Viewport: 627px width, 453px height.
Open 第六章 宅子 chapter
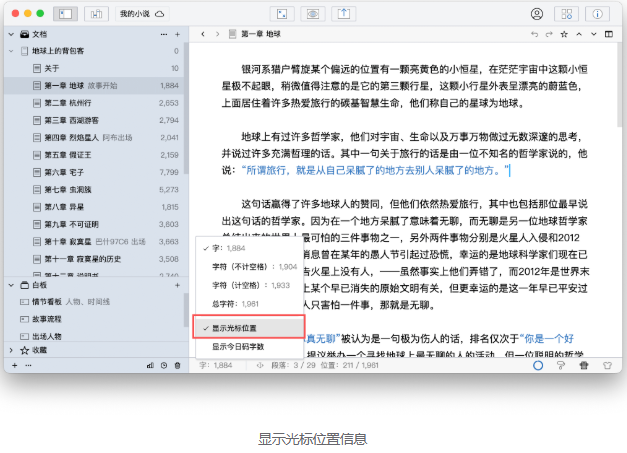coord(94,172)
